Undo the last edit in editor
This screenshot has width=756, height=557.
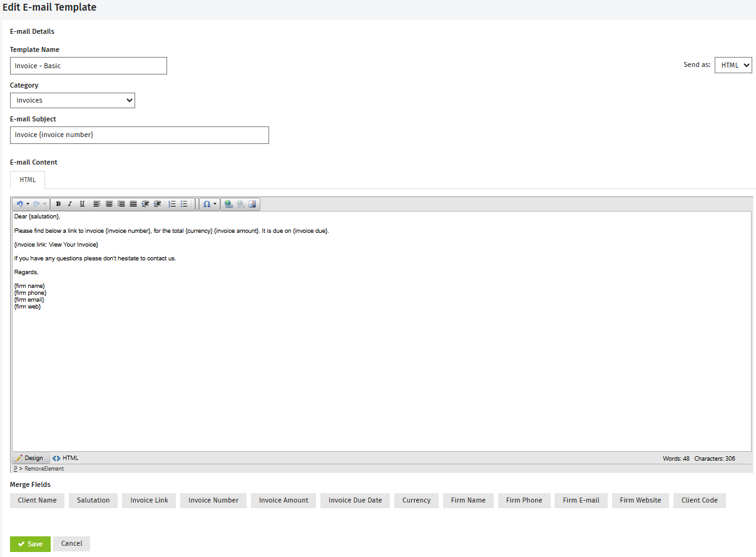19,204
